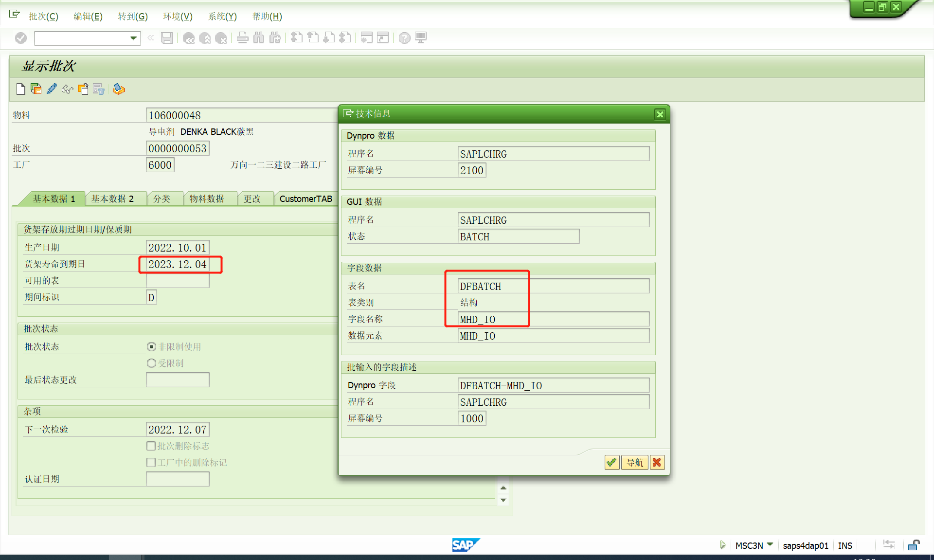Click scroll up arrow in the batch panel

click(x=503, y=488)
